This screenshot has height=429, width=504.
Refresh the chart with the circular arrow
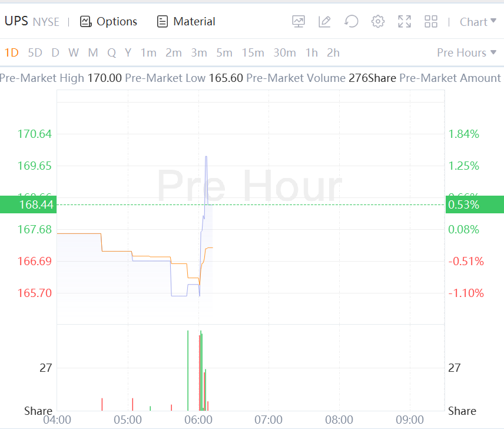pos(352,22)
